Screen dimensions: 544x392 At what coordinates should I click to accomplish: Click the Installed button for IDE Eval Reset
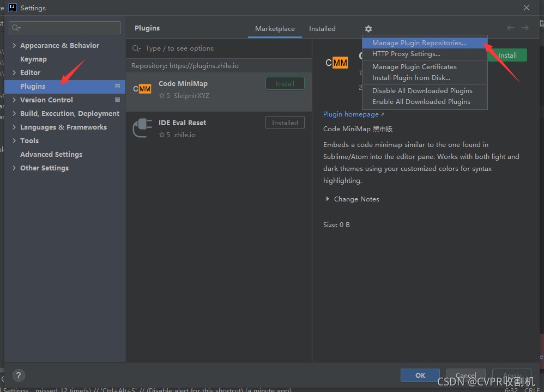pos(285,122)
